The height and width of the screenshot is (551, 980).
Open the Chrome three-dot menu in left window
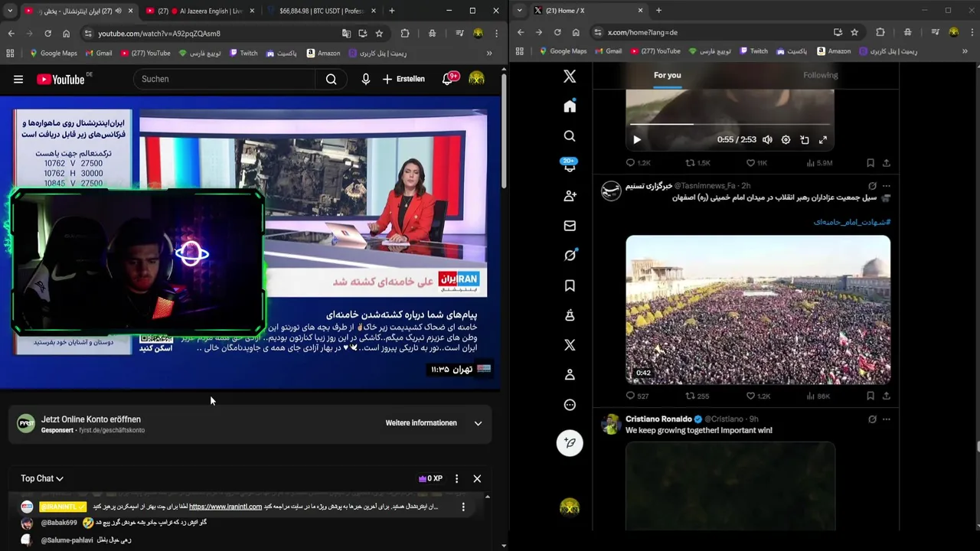[496, 34]
